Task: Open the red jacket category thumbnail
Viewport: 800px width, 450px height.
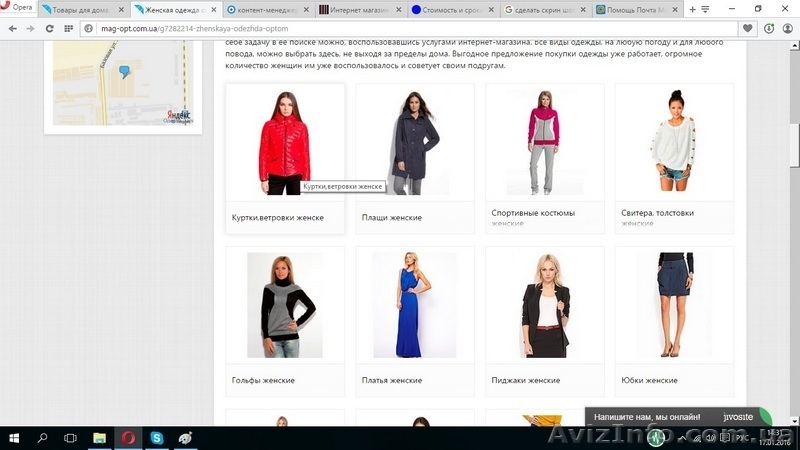Action: click(x=285, y=143)
